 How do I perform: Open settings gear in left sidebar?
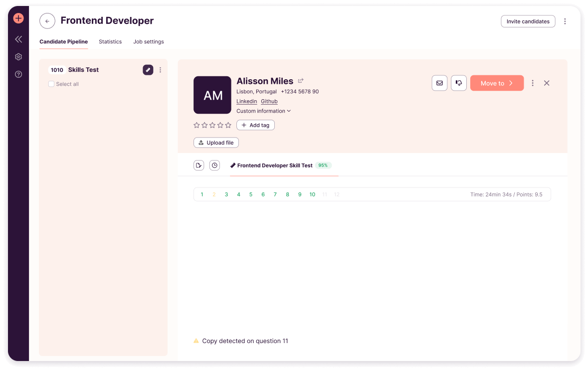(18, 57)
